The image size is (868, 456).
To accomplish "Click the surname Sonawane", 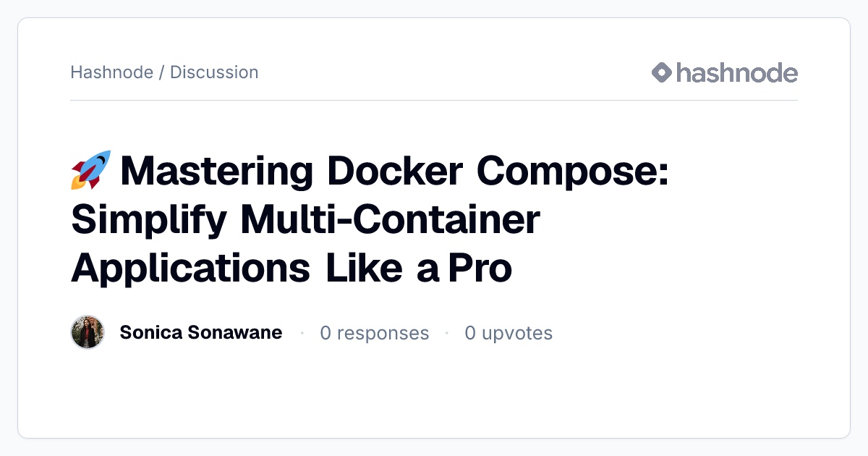I will click(235, 332).
